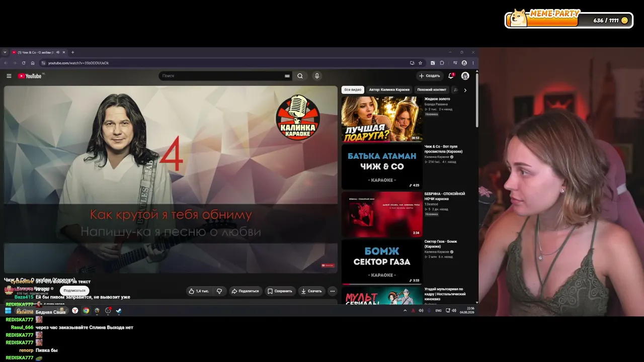644x362 pixels.
Task: Open the Windows Start menu
Action: click(x=8, y=311)
